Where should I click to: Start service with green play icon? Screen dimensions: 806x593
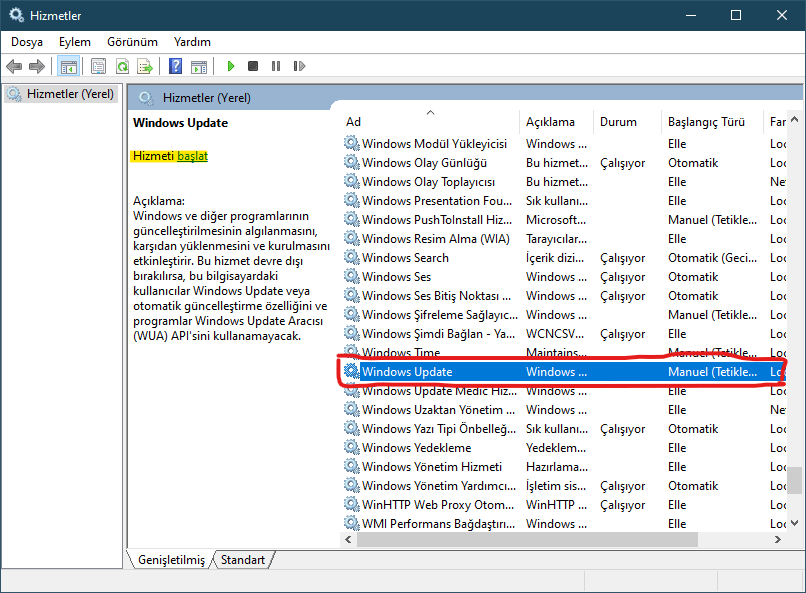coord(231,66)
